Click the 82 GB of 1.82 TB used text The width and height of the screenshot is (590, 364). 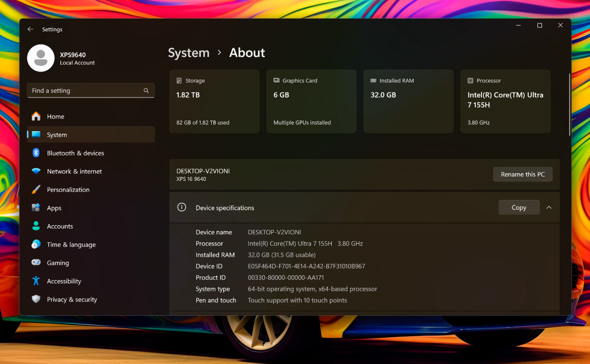pyautogui.click(x=203, y=123)
